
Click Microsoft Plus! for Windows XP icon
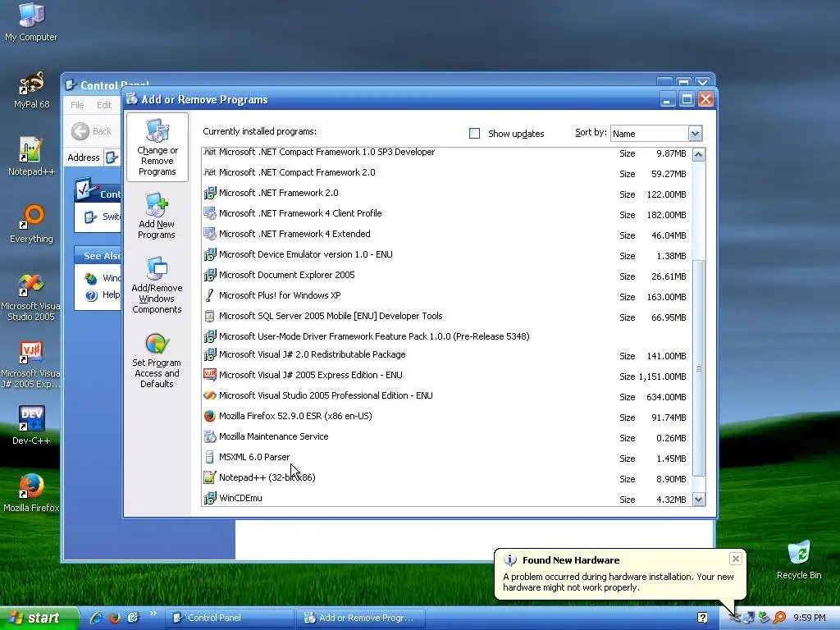point(209,295)
